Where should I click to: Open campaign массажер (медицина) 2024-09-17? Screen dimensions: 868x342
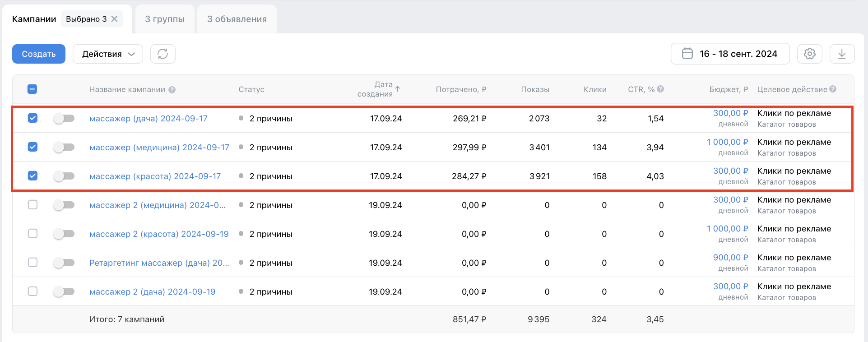point(159,148)
